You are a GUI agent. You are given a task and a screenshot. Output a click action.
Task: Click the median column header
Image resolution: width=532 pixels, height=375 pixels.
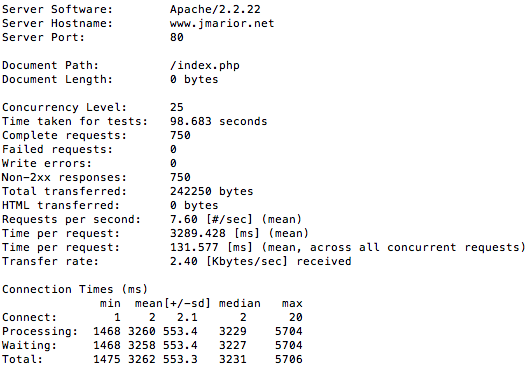click(x=240, y=303)
